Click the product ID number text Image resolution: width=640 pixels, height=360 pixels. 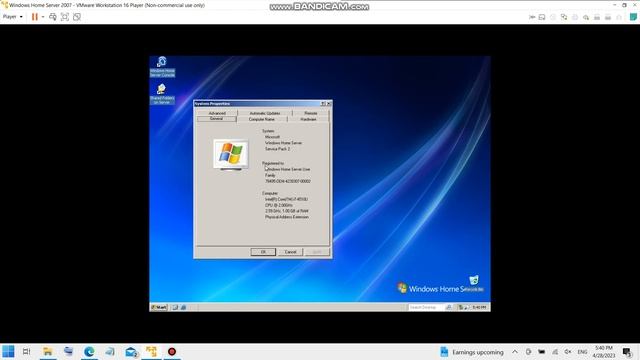(287, 181)
